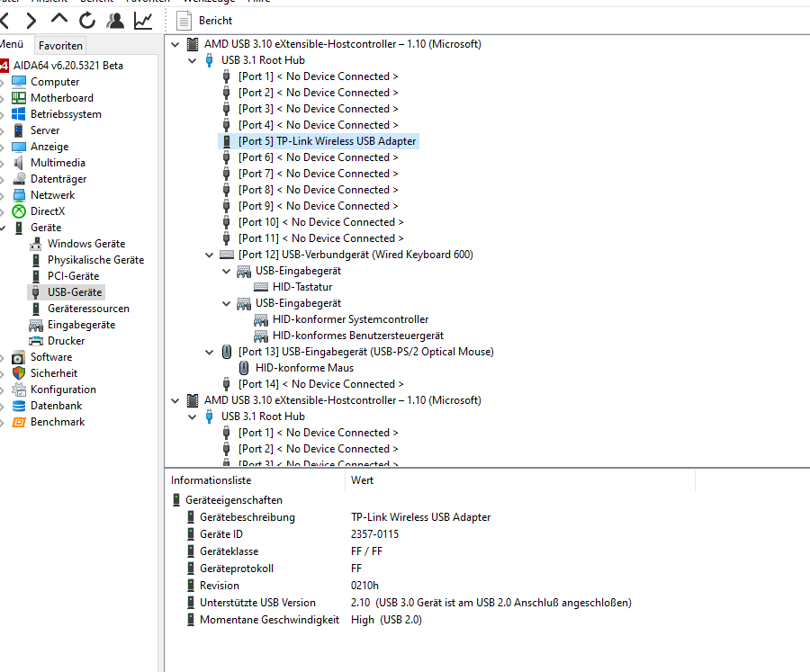810x672 pixels.
Task: Open the Benchmark category
Action: click(x=58, y=422)
